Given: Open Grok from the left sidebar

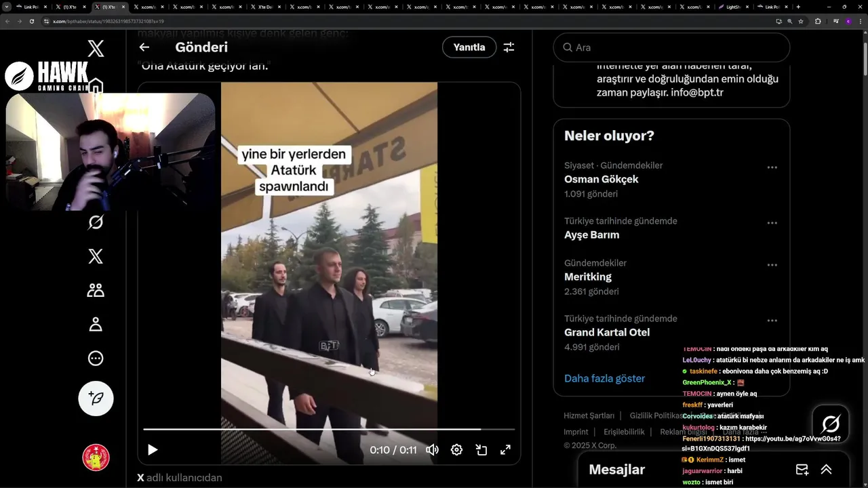Looking at the screenshot, I should click(96, 222).
